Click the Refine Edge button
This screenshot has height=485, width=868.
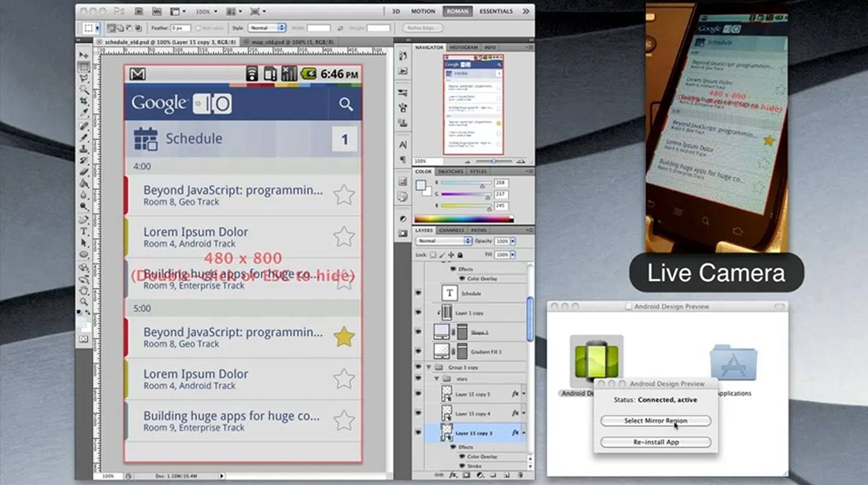[x=422, y=28]
